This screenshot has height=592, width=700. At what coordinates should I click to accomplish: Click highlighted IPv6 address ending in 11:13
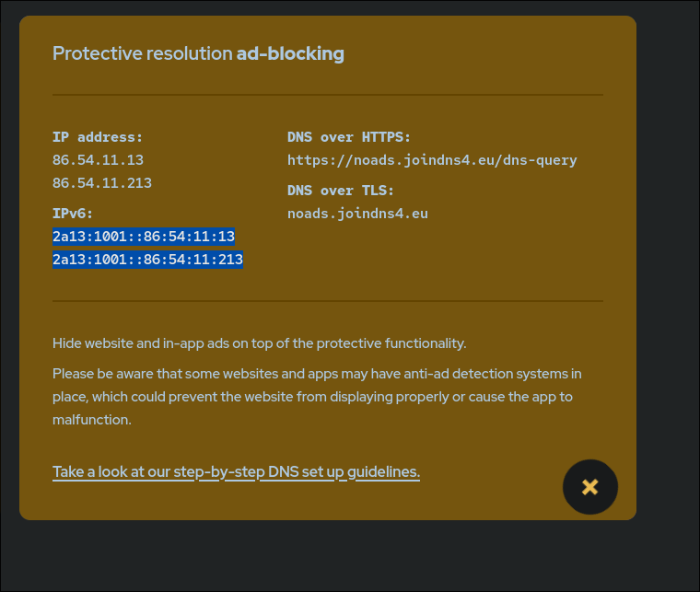click(x=144, y=237)
